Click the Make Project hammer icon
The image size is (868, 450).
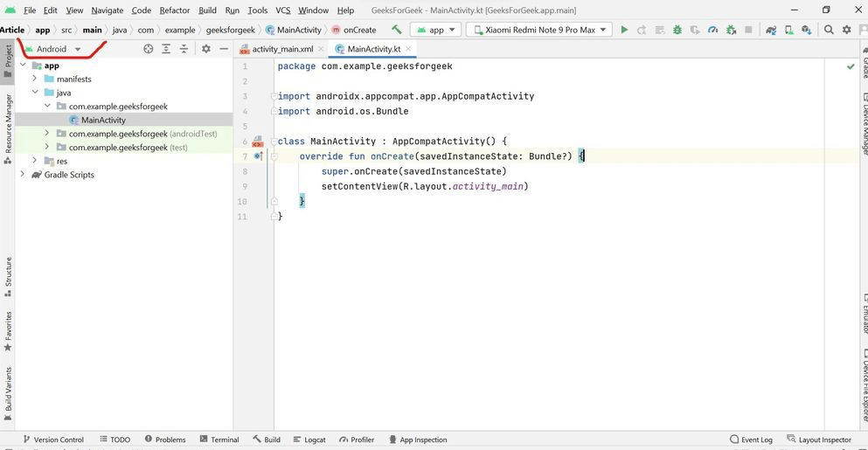coord(397,30)
